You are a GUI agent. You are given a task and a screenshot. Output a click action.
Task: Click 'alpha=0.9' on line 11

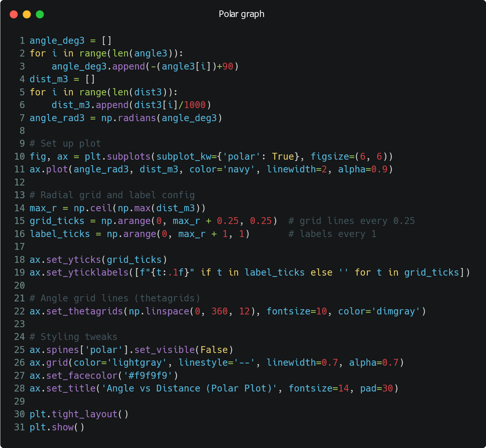(x=363, y=169)
